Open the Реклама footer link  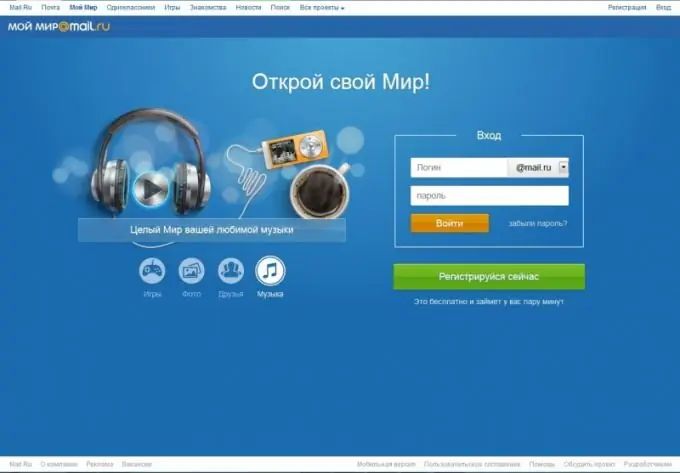100,464
